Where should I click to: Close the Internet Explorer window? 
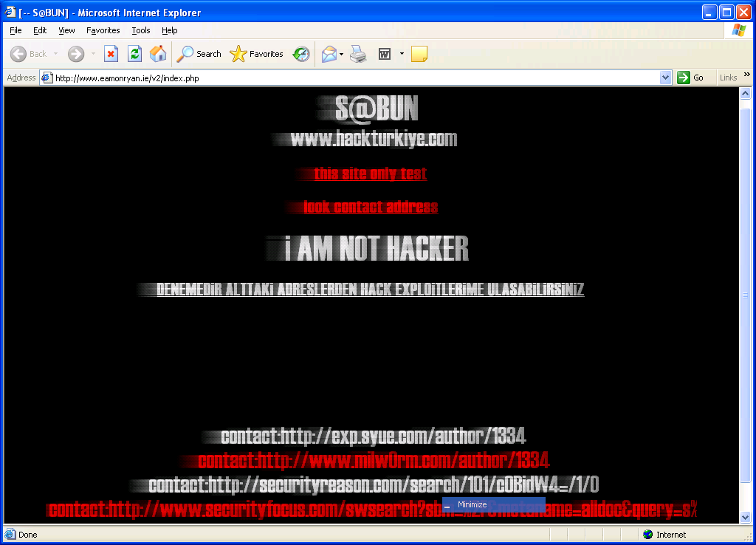(x=743, y=12)
